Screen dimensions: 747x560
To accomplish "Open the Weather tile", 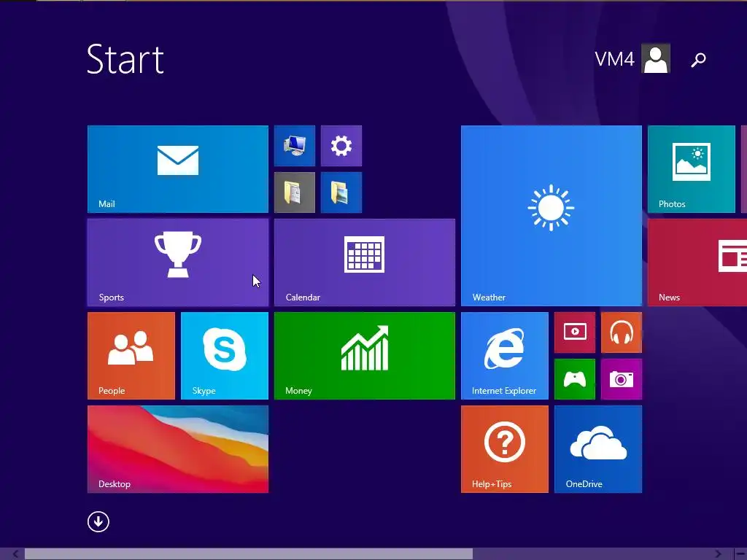I will (551, 216).
